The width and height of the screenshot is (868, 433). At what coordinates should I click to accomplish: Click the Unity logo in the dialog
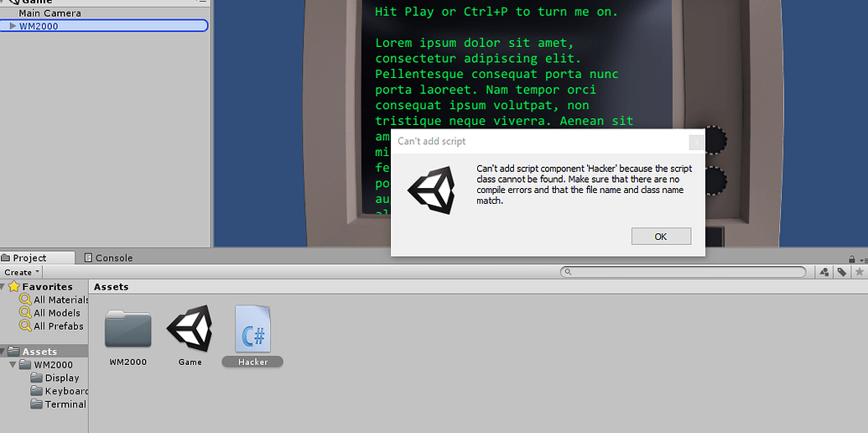(432, 190)
